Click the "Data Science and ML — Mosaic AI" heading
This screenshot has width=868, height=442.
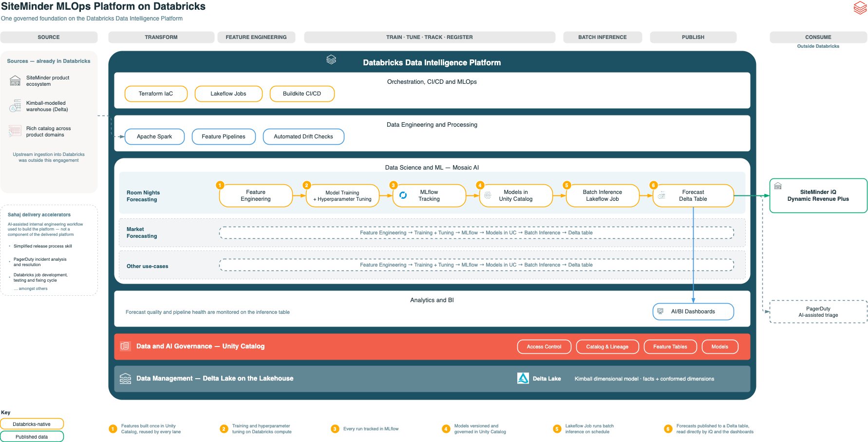click(x=432, y=168)
